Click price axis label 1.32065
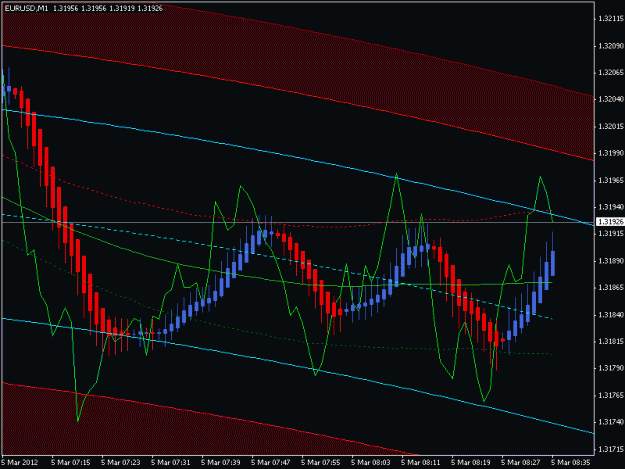Viewport: 625px width, 469px height. 611,73
